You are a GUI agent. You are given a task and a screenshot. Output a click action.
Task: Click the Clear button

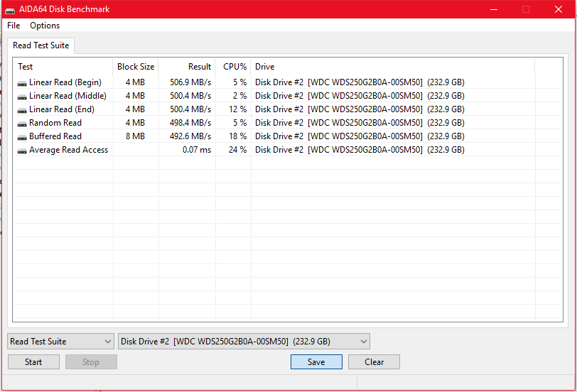click(x=374, y=362)
